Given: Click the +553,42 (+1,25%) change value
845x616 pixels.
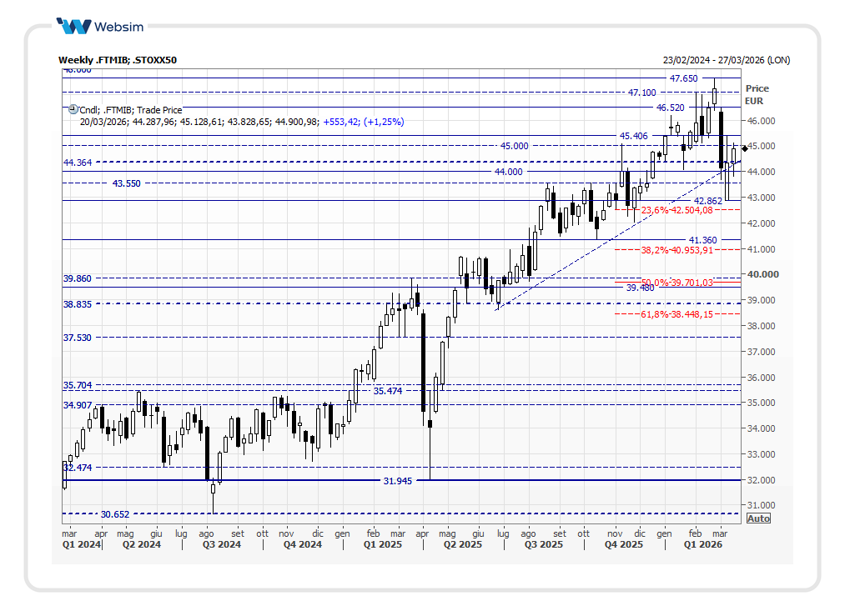Looking at the screenshot, I should [x=364, y=122].
